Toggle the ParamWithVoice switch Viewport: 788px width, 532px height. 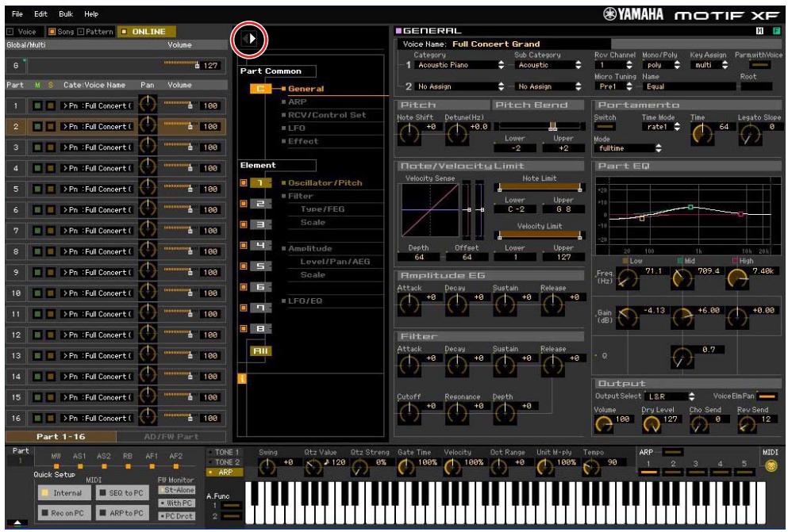coord(759,65)
